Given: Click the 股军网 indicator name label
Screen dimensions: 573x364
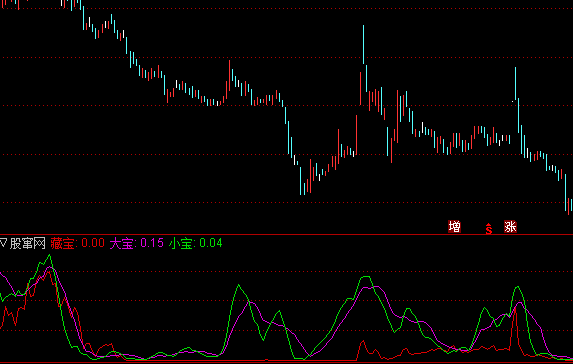Looking at the screenshot, I should 27,243.
